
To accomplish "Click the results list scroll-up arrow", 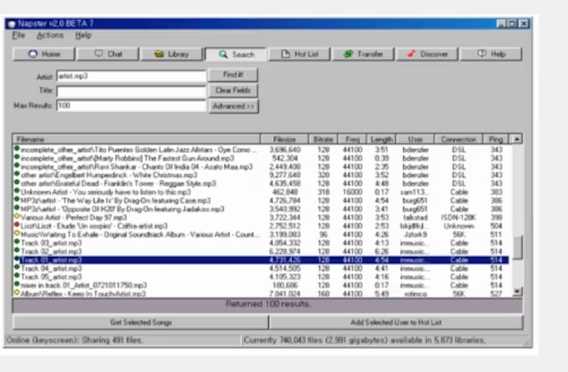I will (517, 139).
